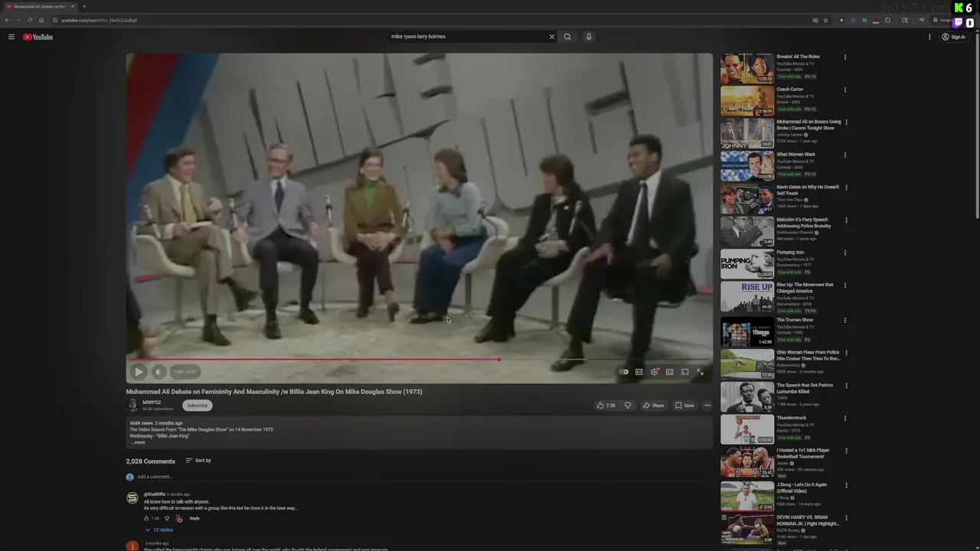Reply to the @ShaWiffle comment
Viewport: 980px width, 551px height.
194,518
